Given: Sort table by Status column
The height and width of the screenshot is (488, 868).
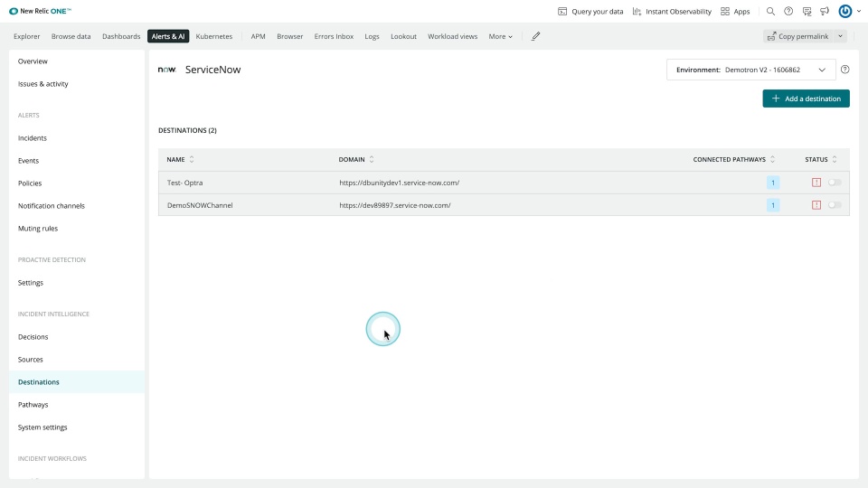Looking at the screenshot, I should pos(821,159).
